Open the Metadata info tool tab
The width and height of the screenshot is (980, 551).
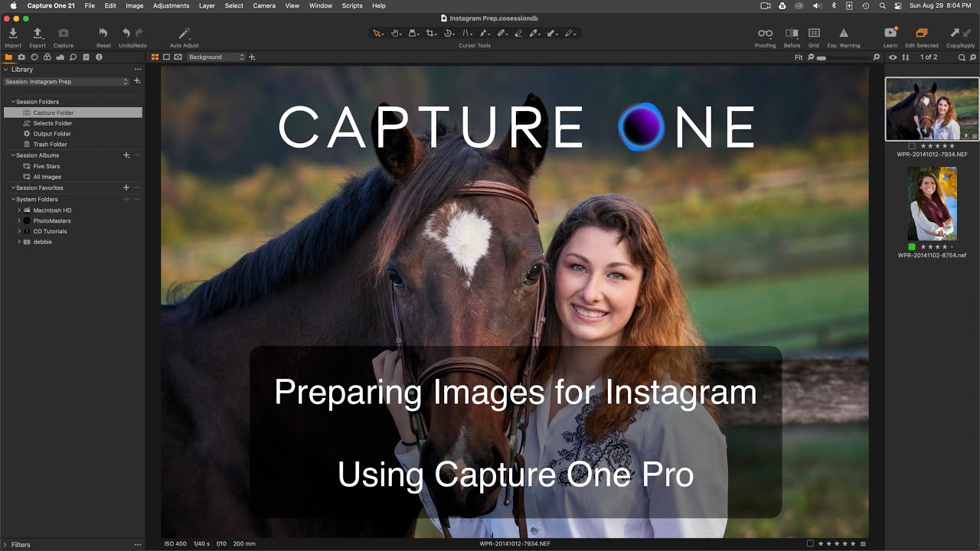tap(99, 57)
